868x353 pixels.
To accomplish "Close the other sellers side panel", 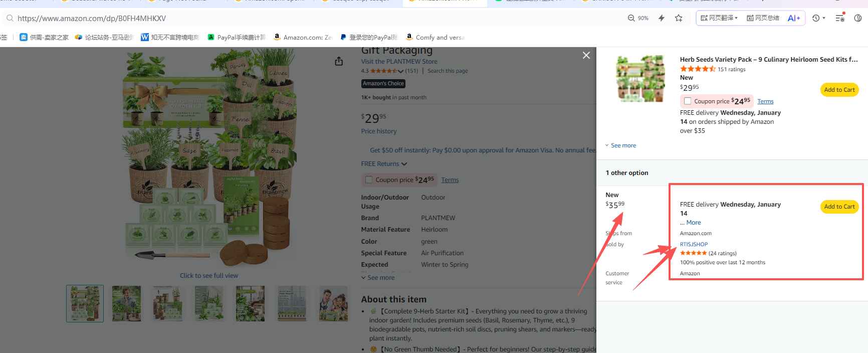I will click(x=586, y=55).
